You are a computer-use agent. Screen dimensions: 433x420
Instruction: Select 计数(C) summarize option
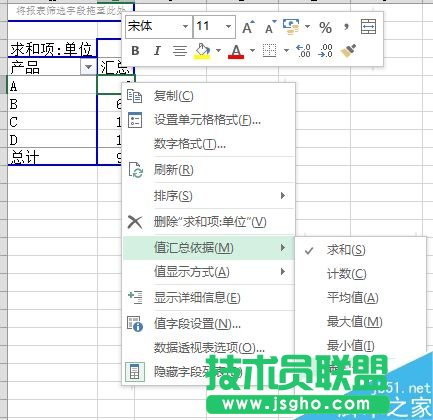pyautogui.click(x=360, y=274)
